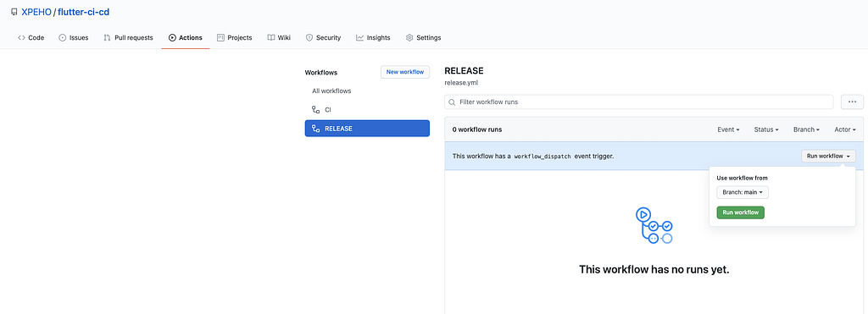Switch to the Code tab
868x314 pixels.
click(x=31, y=37)
